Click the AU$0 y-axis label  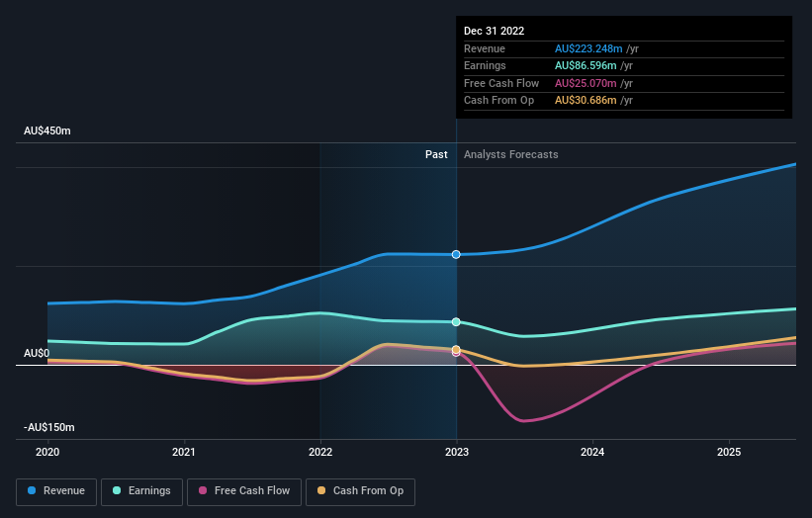pyautogui.click(x=37, y=353)
